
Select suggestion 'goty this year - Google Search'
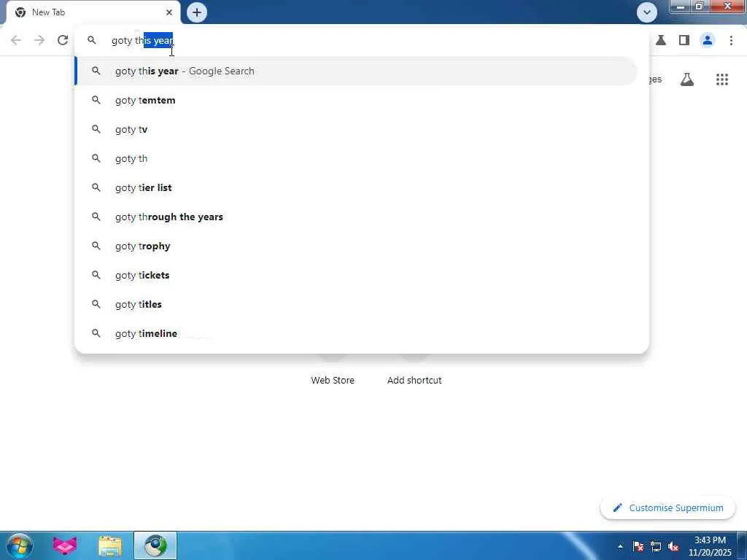click(x=356, y=71)
